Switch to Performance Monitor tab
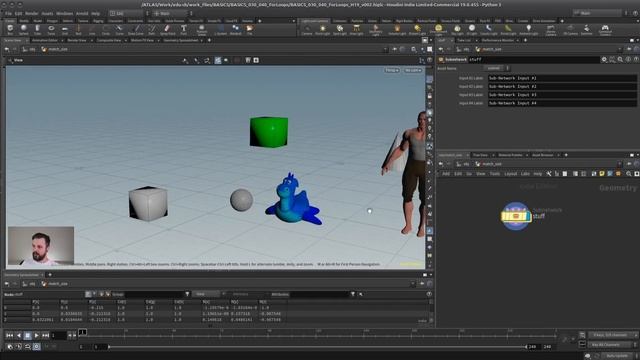Screen dimensions: 640x360 click(497, 40)
